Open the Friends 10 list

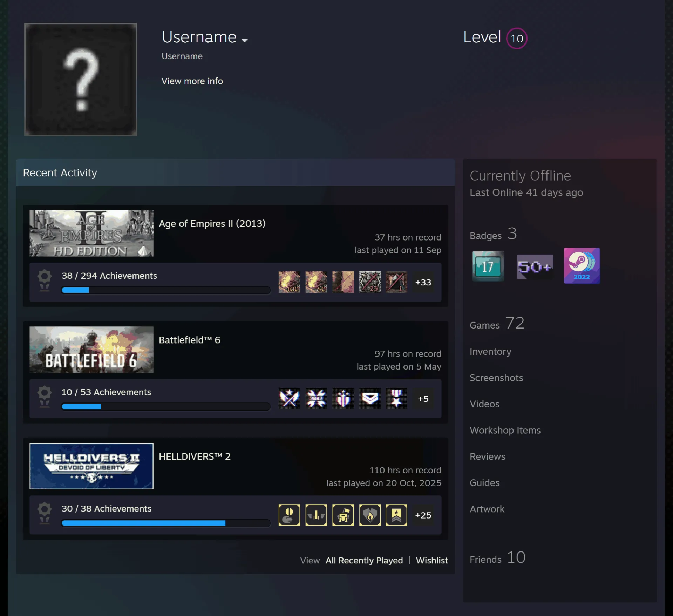[x=498, y=557]
